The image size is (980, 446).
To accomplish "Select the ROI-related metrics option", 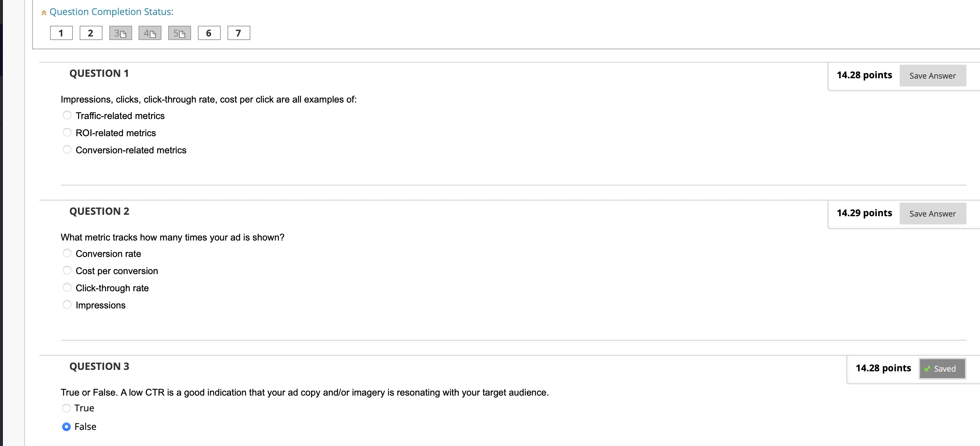I will pyautogui.click(x=67, y=132).
